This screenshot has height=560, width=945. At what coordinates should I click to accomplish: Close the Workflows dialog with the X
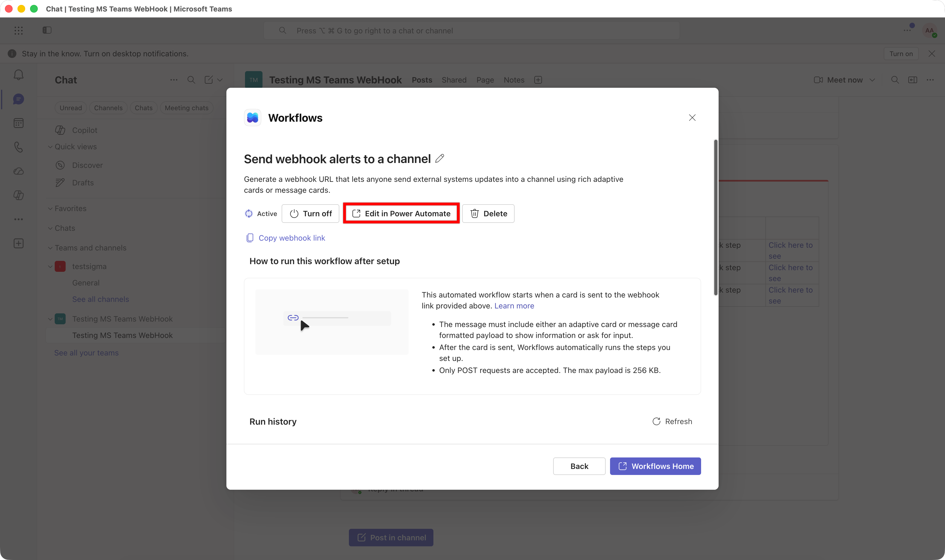692,118
